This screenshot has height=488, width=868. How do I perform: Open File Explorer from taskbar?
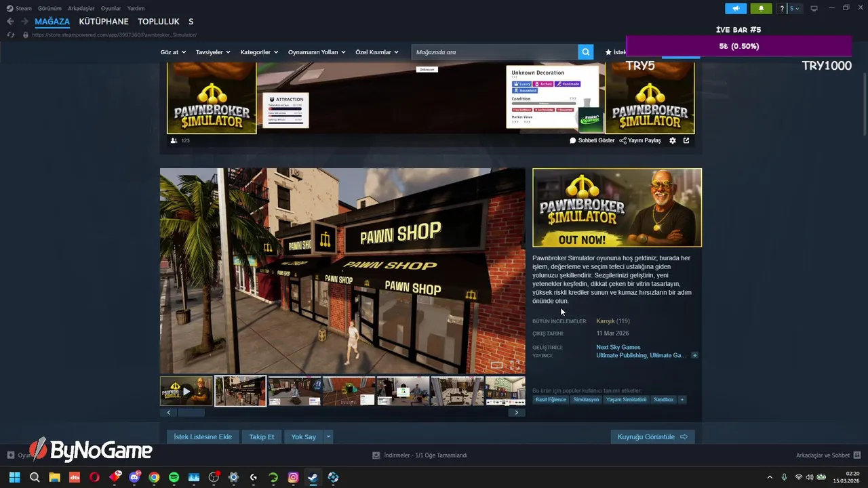(54, 477)
